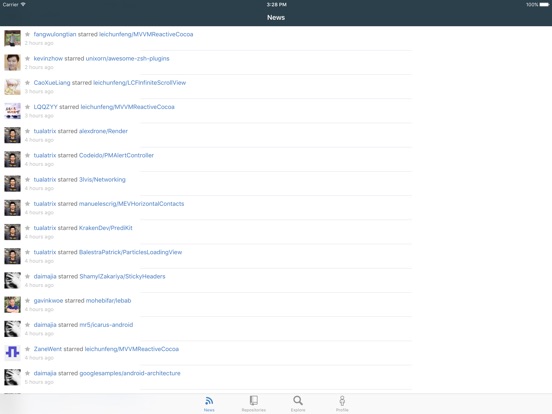Tap CaoXueLiang's avatar image

(x=12, y=87)
